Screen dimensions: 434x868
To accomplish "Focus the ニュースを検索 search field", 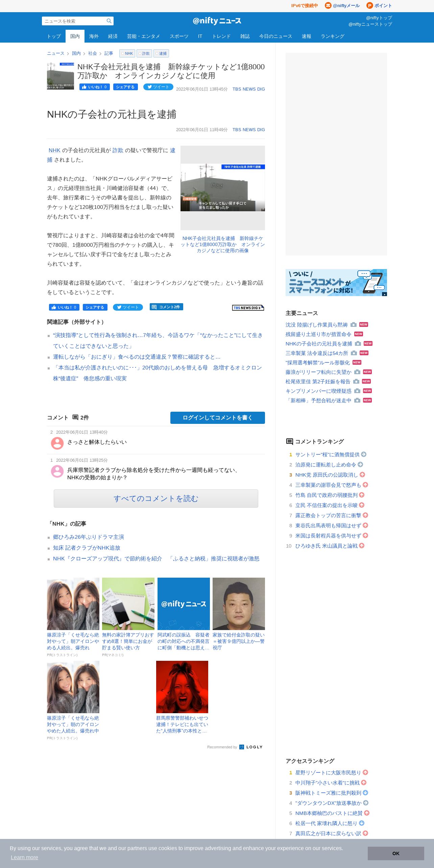I will (74, 21).
